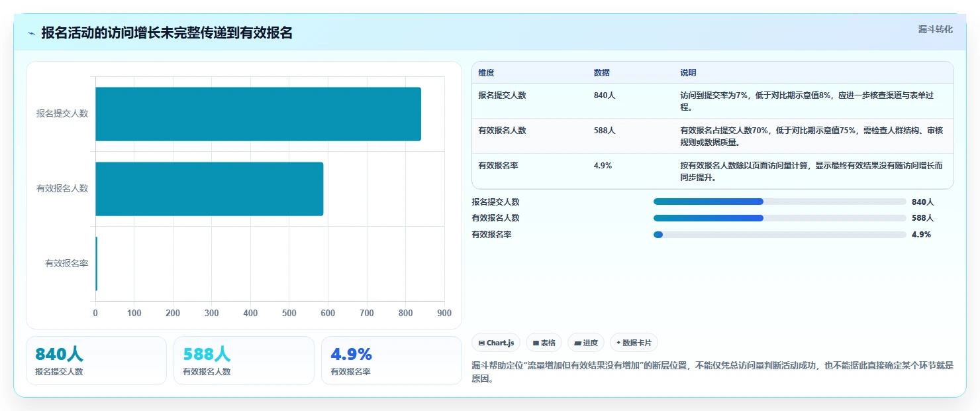980x411 pixels.
Task: Click the 报名提交人数 progress bar
Action: pyautogui.click(x=779, y=202)
